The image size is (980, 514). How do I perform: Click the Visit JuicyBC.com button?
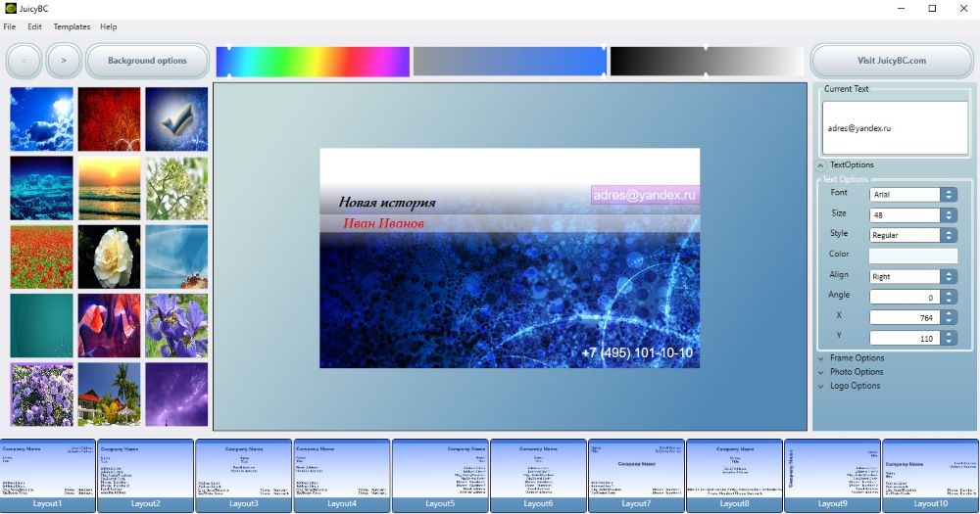[891, 61]
